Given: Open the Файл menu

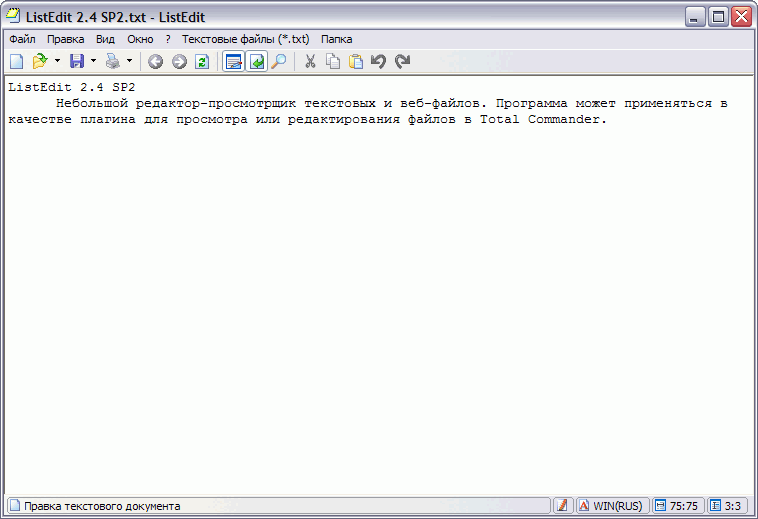Looking at the screenshot, I should (22, 39).
